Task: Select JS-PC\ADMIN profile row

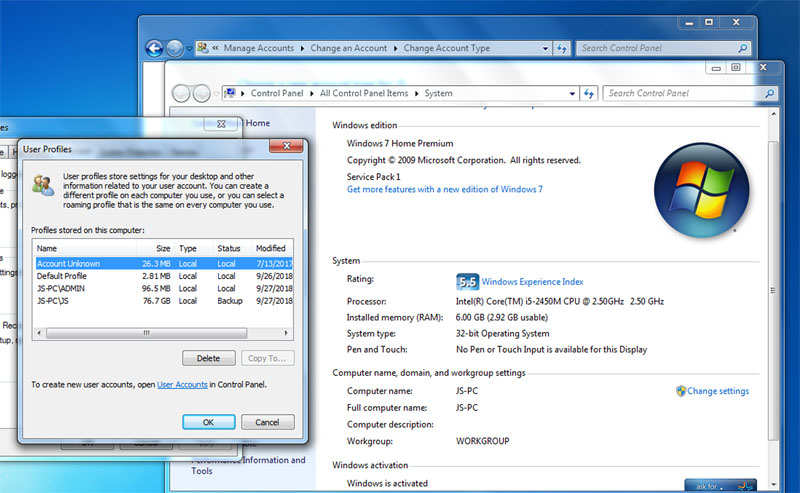Action: click(x=164, y=288)
